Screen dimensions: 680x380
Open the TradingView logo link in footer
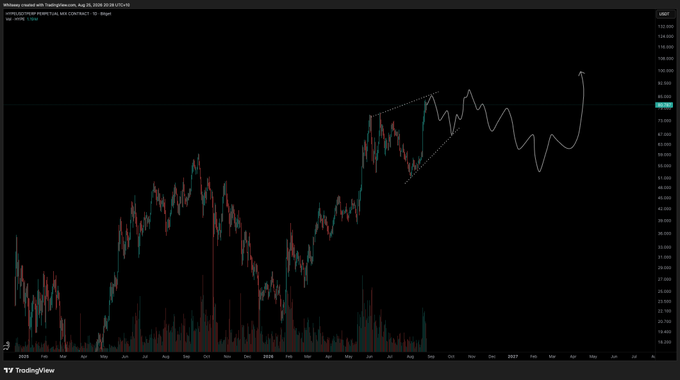point(29,370)
